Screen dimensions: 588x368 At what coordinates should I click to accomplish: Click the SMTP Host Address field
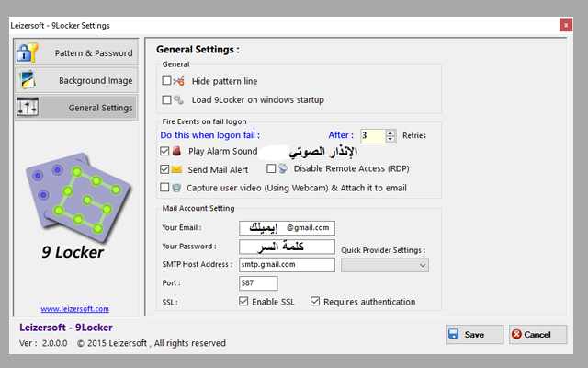(x=287, y=265)
